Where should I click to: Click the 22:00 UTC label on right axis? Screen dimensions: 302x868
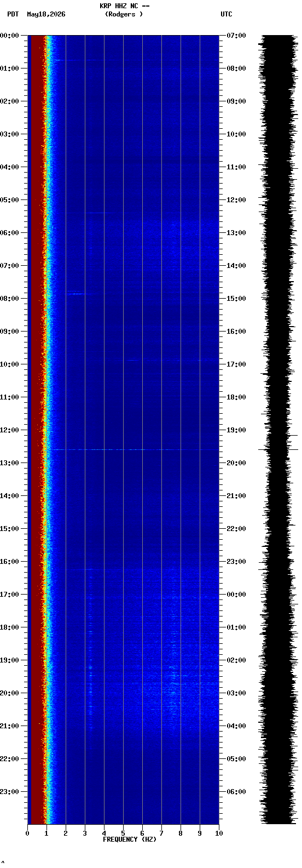point(236,529)
